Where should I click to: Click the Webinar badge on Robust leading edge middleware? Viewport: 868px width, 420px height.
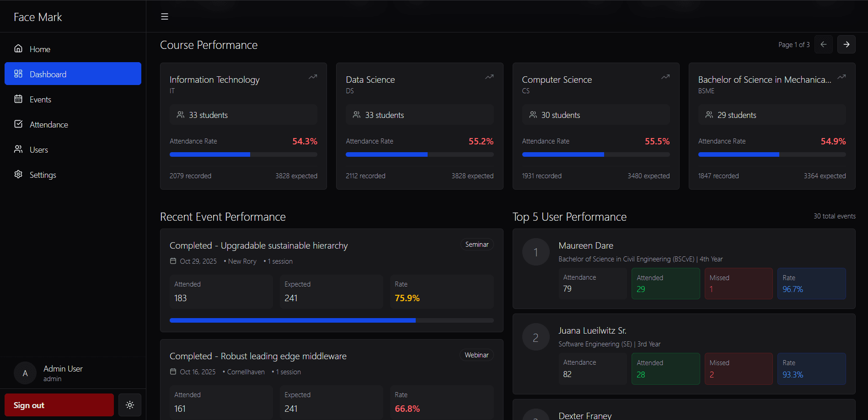point(477,355)
